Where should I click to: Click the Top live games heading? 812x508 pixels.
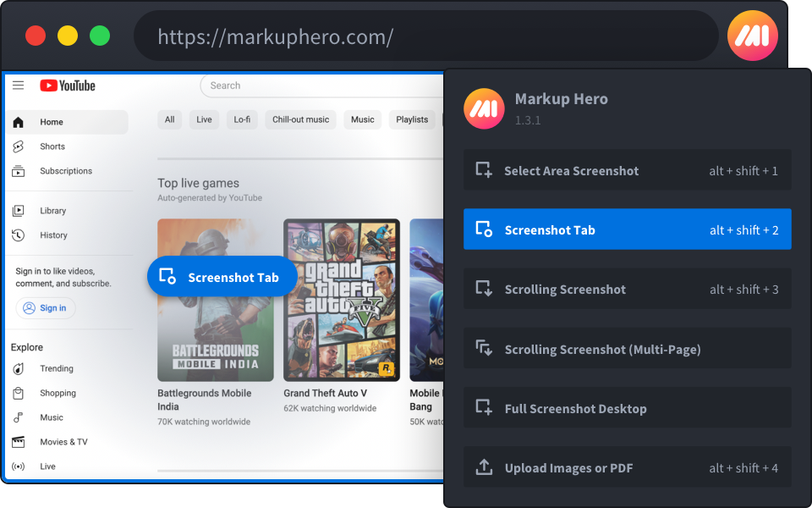tap(198, 183)
